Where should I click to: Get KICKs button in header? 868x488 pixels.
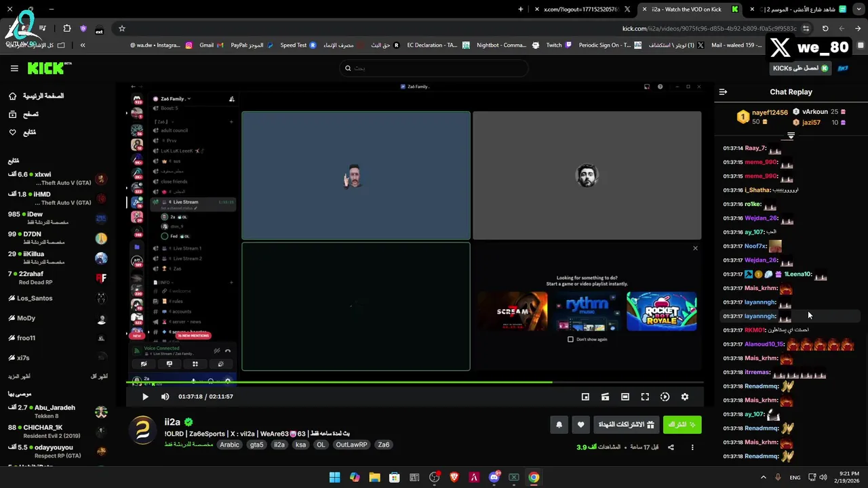(x=801, y=68)
